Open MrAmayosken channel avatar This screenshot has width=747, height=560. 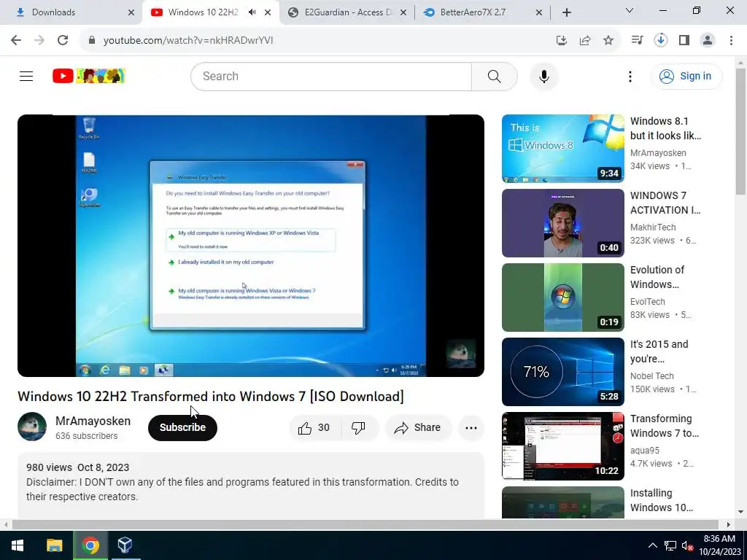[32, 427]
